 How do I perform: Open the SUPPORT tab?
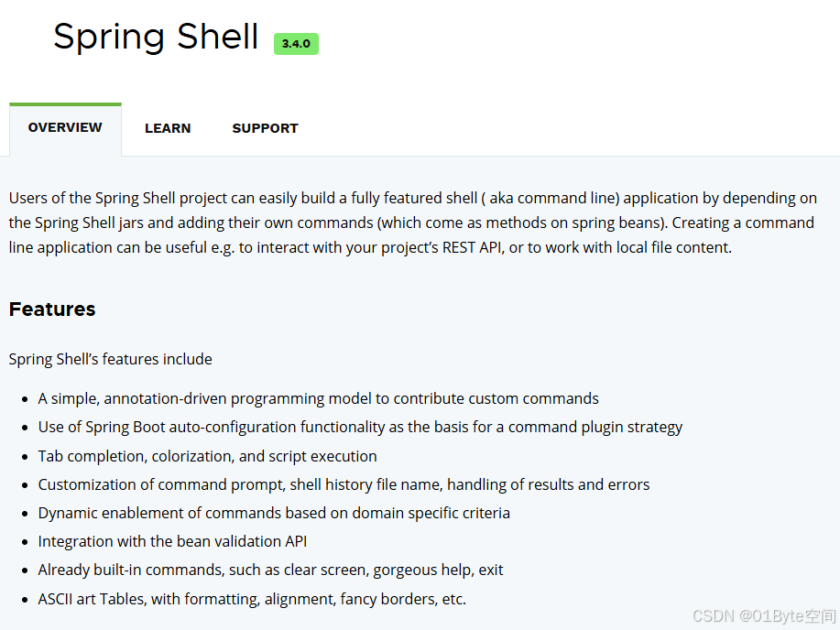265,128
